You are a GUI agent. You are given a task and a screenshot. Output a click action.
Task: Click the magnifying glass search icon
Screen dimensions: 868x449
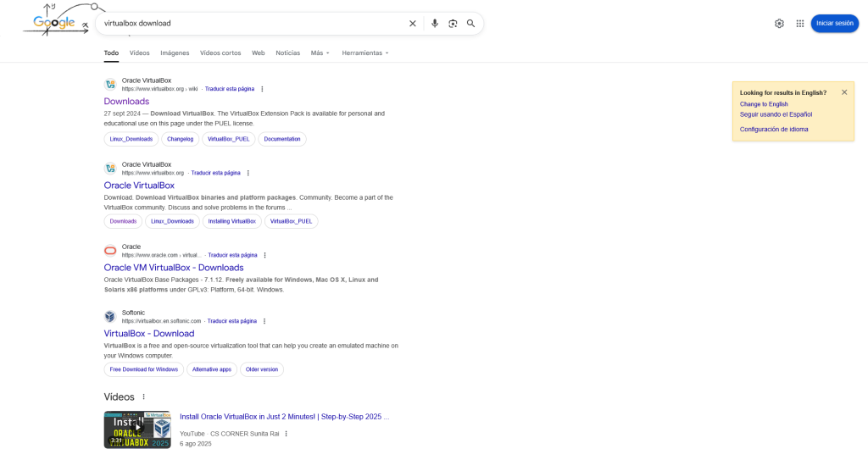(x=471, y=24)
